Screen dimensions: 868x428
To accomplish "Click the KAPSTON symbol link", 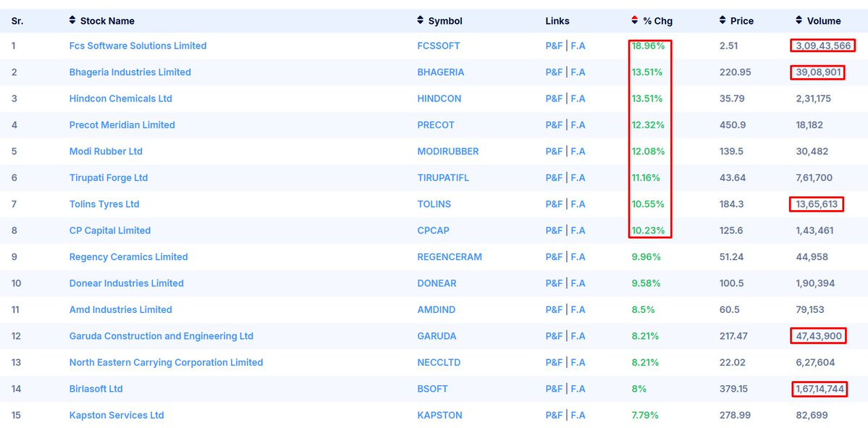I will (439, 415).
